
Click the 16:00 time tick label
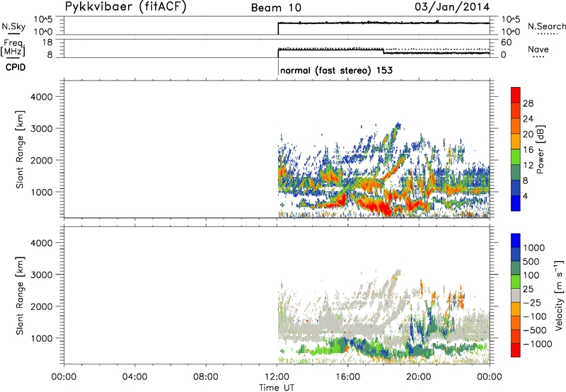(347, 377)
